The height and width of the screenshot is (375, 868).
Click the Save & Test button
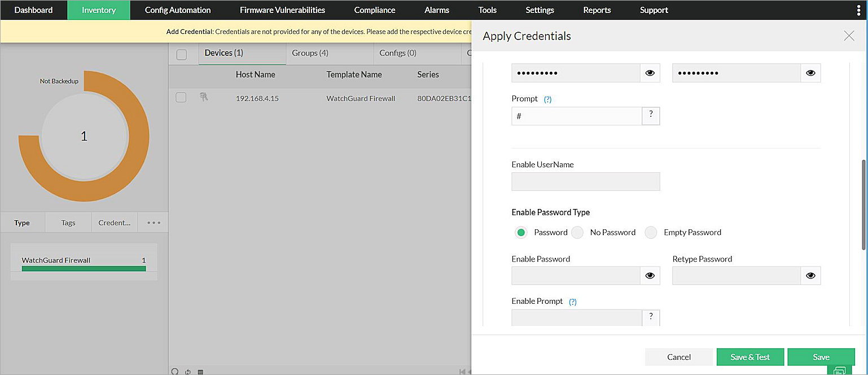pos(750,356)
